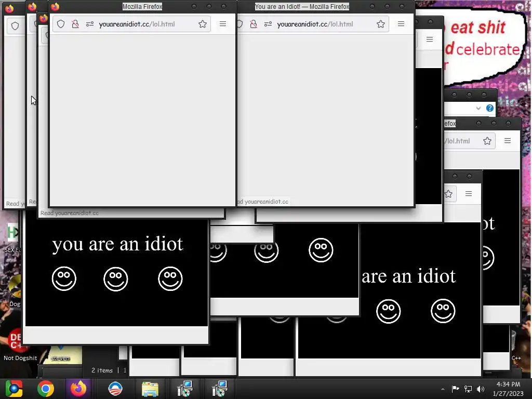Click the right smiley in the left idiot popup
532x399 pixels.
(x=170, y=279)
